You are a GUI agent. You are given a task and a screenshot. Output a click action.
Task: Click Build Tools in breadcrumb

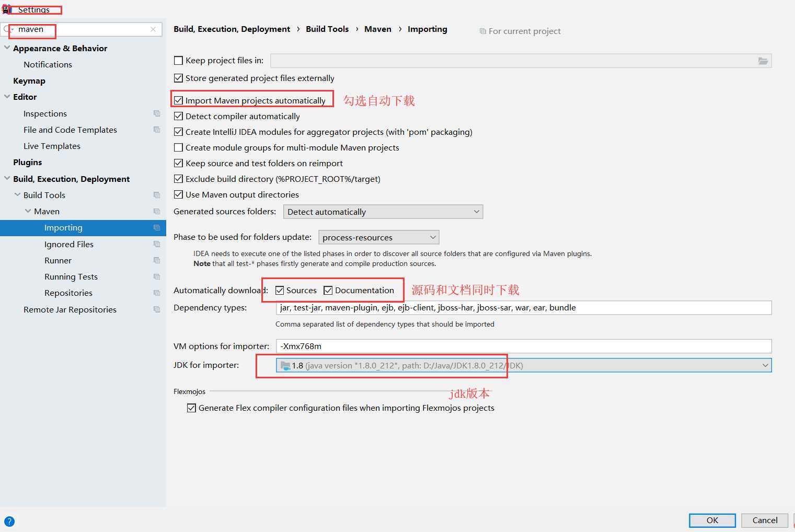click(327, 29)
